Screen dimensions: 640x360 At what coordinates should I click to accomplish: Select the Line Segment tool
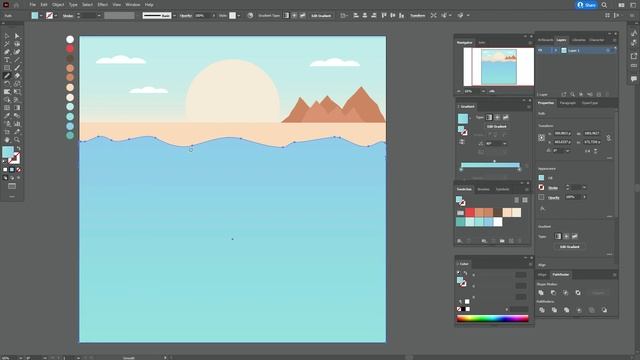[17, 60]
